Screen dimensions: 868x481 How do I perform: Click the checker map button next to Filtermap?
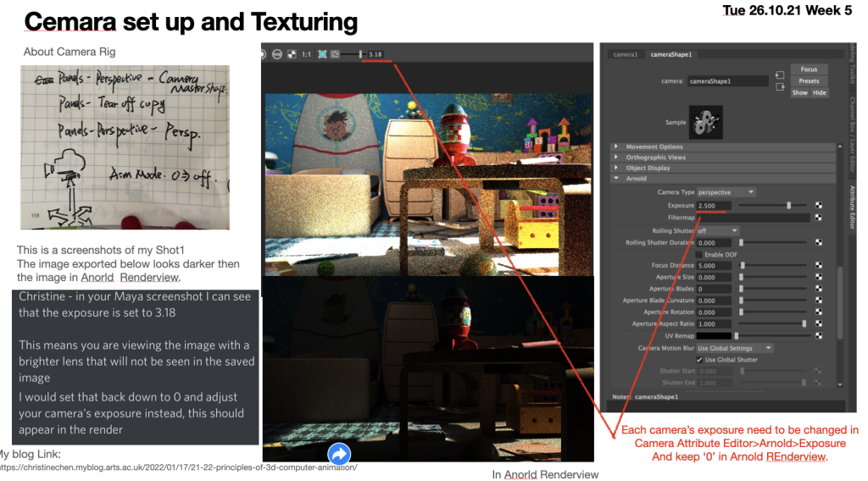pos(818,218)
